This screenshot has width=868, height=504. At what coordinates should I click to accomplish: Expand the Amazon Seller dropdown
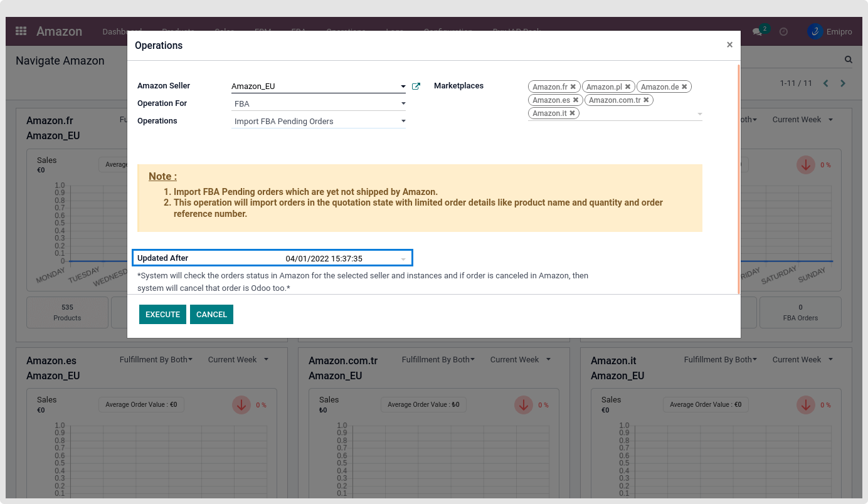coord(403,87)
